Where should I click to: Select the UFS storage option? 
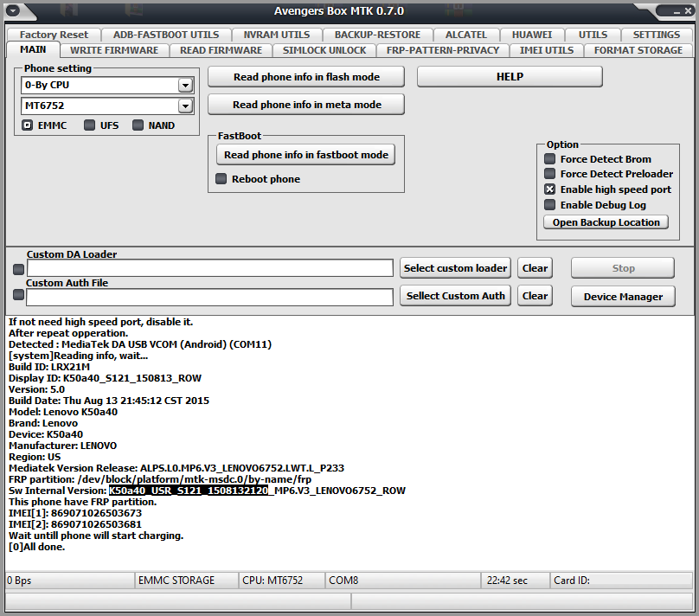coord(90,125)
